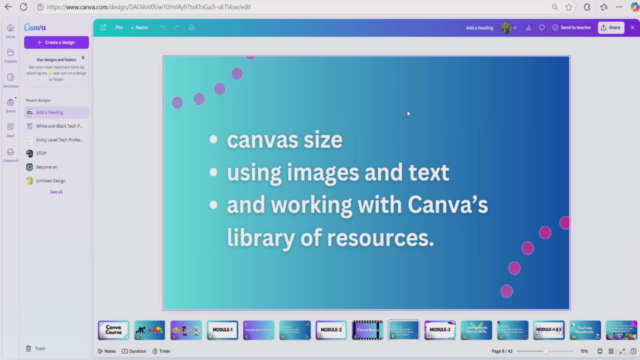Viewport: 640px width, 360px height.
Task: Select the film strip Canva Basics thumbnail
Action: pyautogui.click(x=367, y=330)
